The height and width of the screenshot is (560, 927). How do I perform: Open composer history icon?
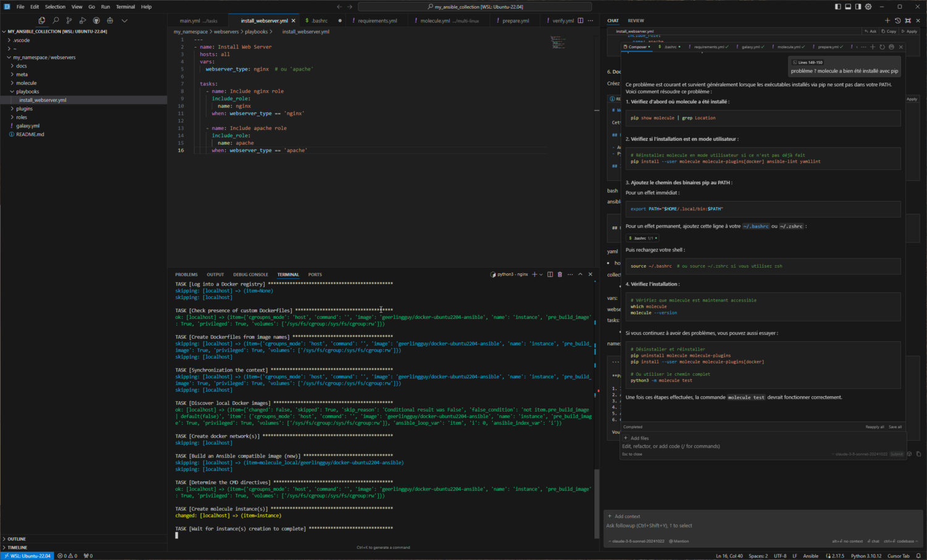[882, 47]
